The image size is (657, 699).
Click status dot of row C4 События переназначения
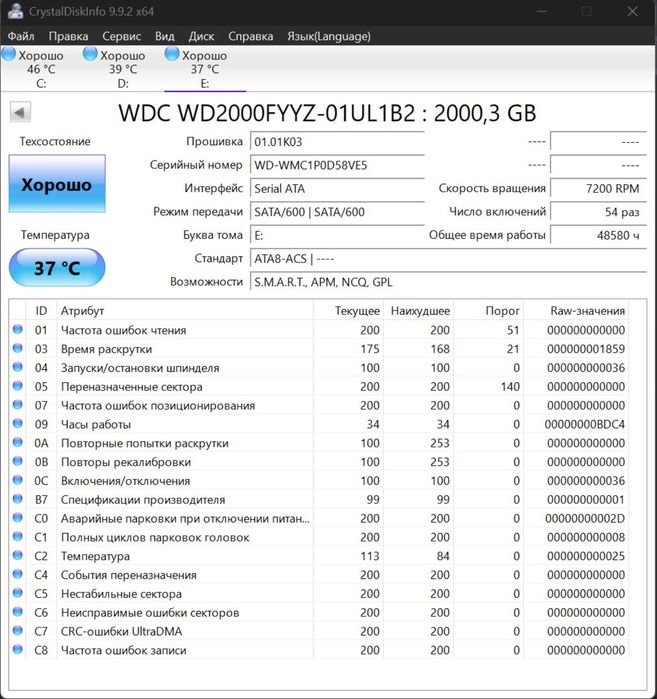(x=17, y=574)
